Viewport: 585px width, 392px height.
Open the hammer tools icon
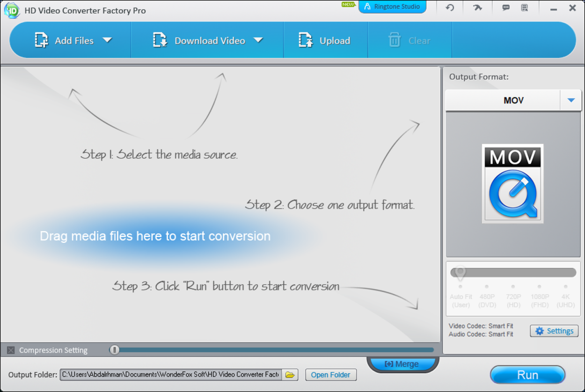pyautogui.click(x=477, y=8)
